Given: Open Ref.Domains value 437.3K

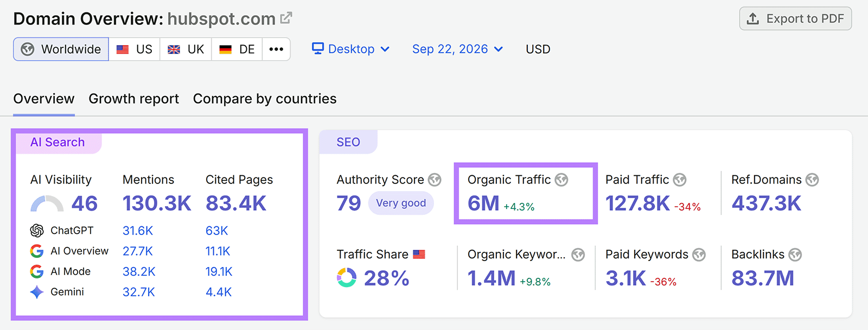Looking at the screenshot, I should pos(766,204).
